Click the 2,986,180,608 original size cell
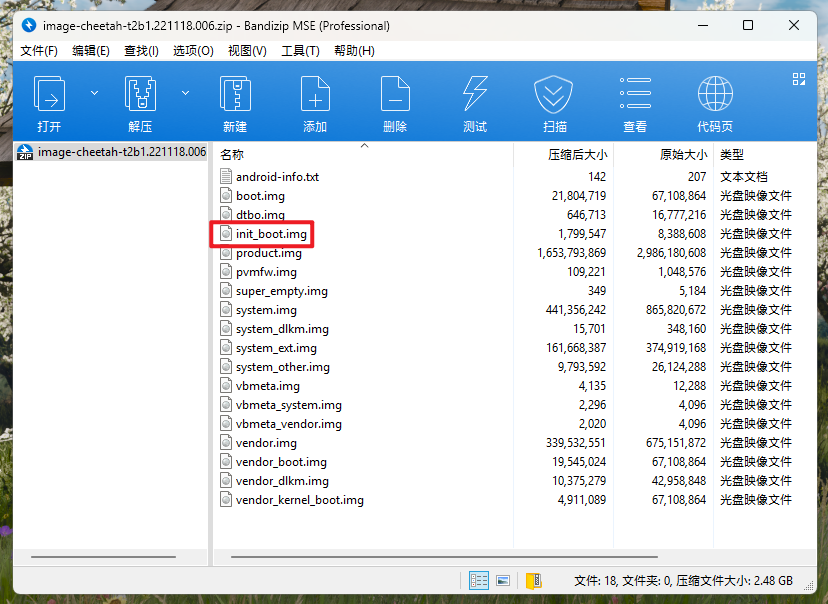 pos(671,253)
